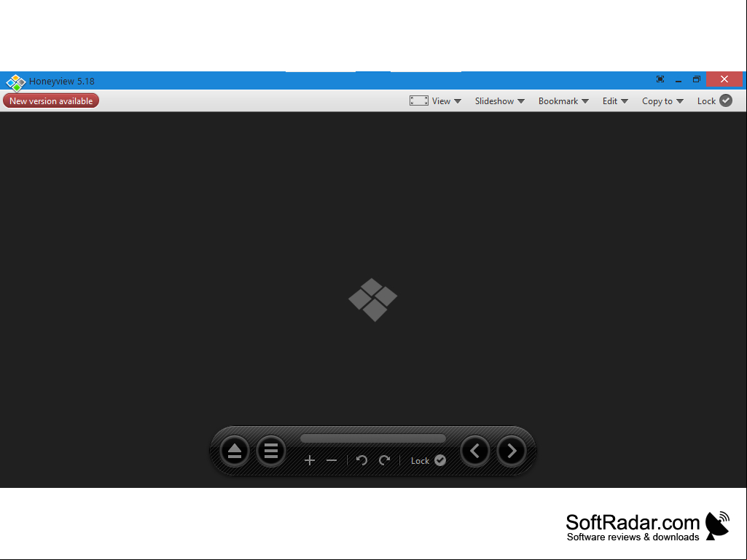This screenshot has width=747, height=560.
Task: Rotate image counterclockwise
Action: point(361,460)
